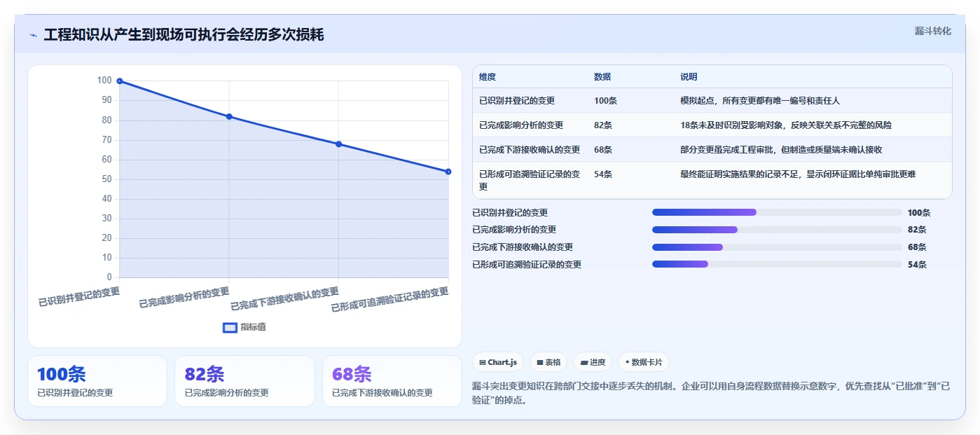Click description starting with 部分变更虽完成工程审批

coord(781,150)
